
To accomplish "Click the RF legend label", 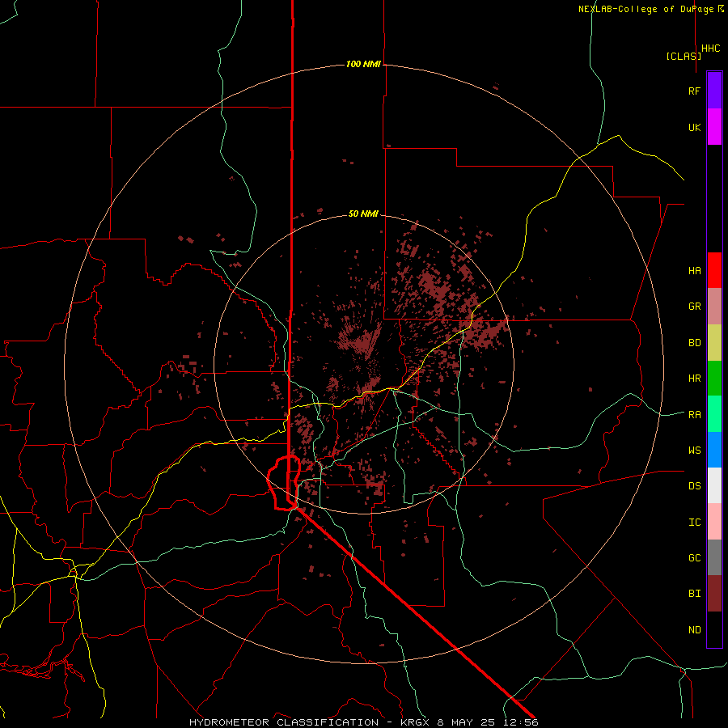I will [x=694, y=91].
